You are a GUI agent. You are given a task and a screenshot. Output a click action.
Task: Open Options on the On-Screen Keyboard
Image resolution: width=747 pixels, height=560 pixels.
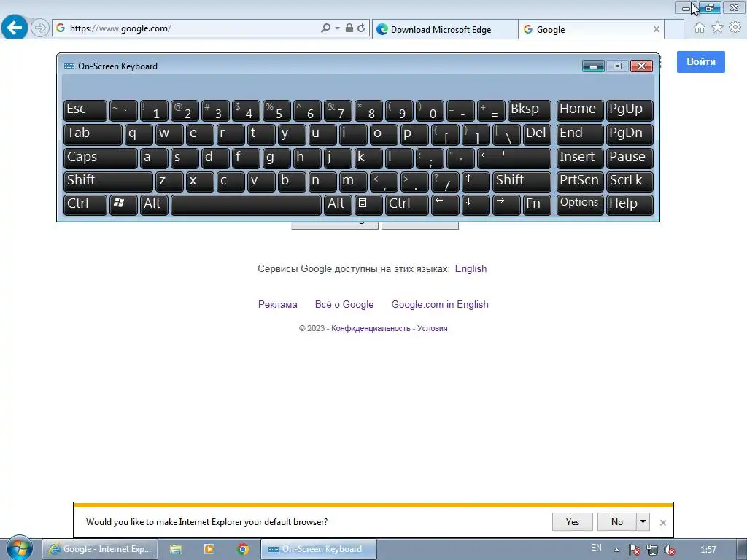tap(580, 205)
